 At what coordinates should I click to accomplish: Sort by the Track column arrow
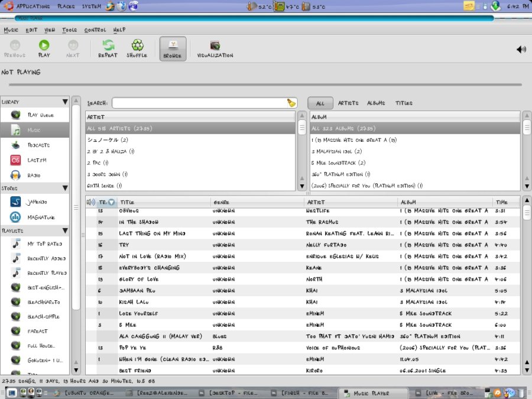coord(111,202)
